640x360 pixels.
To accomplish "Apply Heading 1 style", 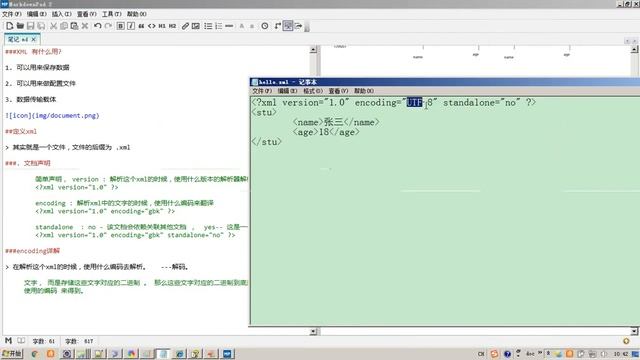I will tap(162, 26).
